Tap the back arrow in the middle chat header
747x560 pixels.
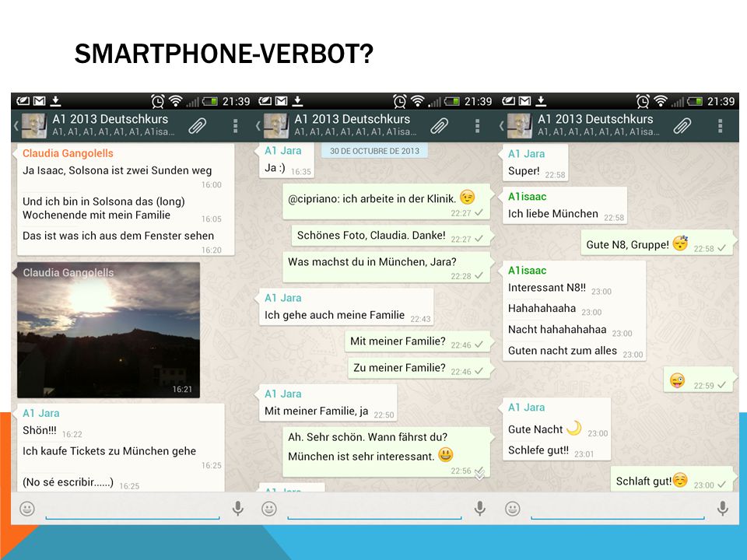click(258, 126)
